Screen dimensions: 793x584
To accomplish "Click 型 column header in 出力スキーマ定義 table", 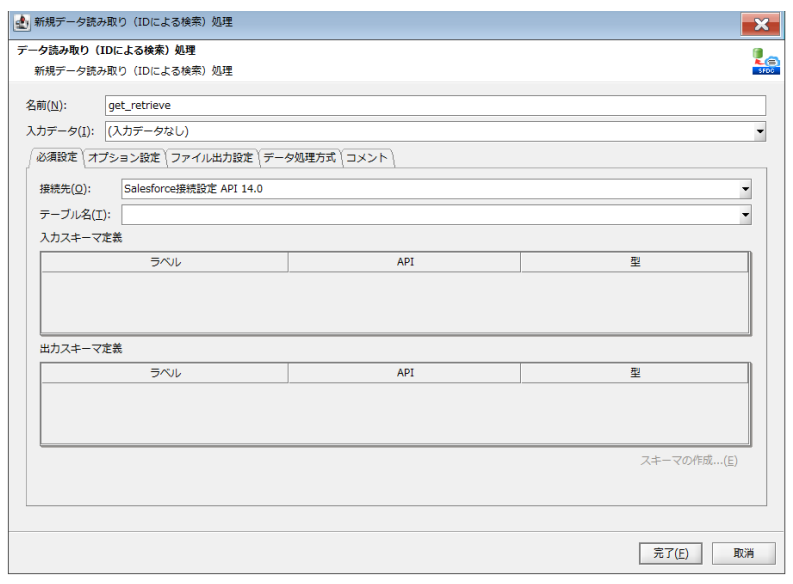I will tap(635, 373).
